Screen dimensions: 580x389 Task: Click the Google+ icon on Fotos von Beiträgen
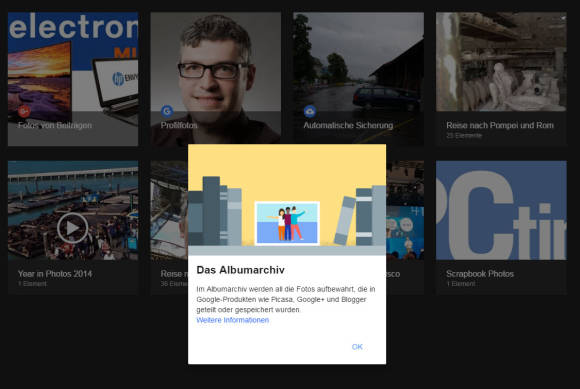(24, 111)
